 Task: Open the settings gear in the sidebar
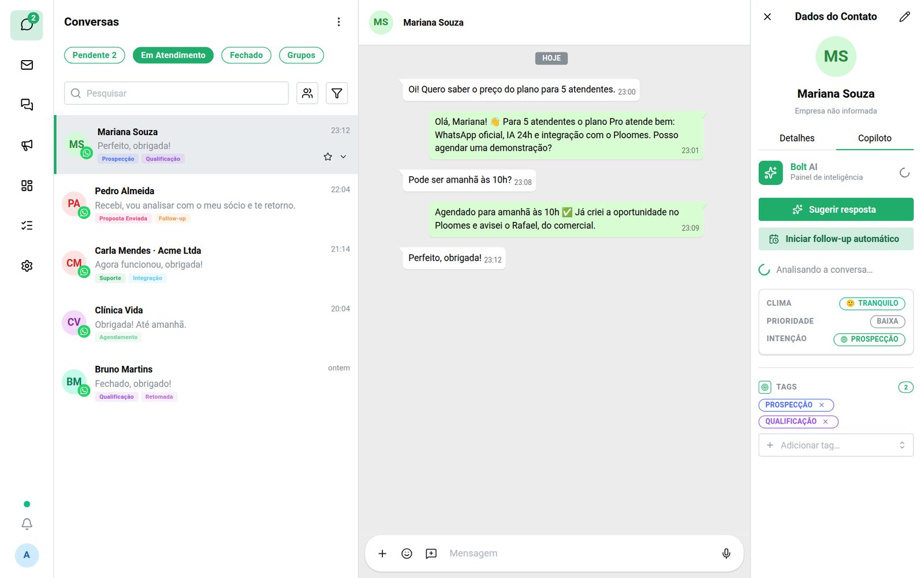pyautogui.click(x=27, y=266)
